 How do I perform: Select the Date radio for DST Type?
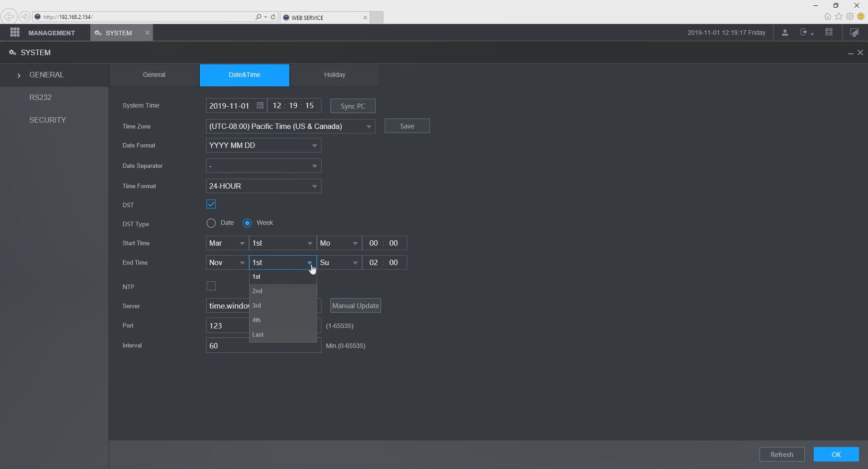pos(211,223)
